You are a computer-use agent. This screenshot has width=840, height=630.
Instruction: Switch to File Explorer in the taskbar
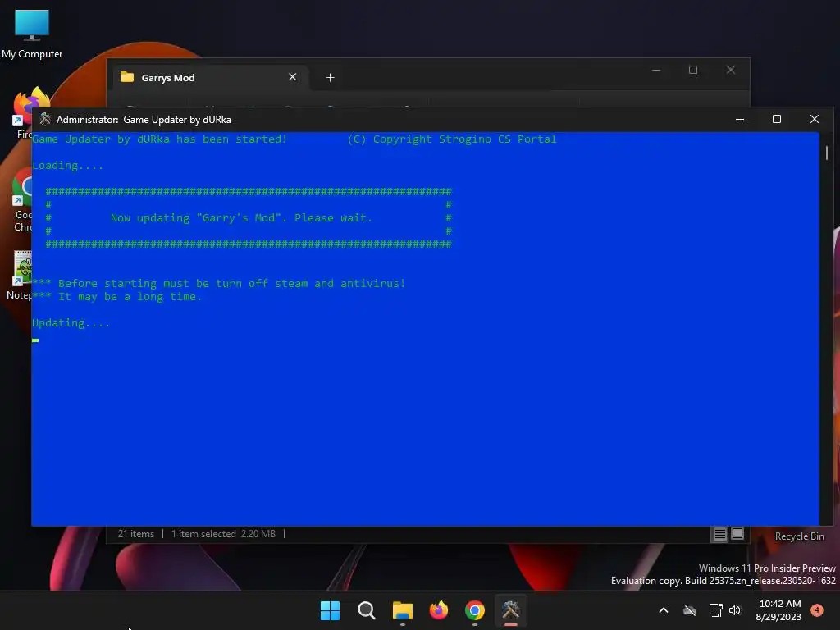pyautogui.click(x=402, y=610)
